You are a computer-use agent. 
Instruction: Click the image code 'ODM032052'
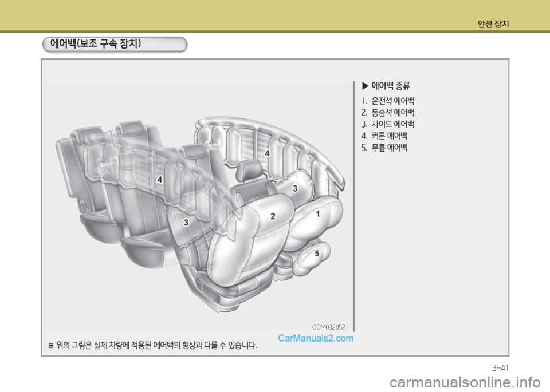pyautogui.click(x=329, y=327)
